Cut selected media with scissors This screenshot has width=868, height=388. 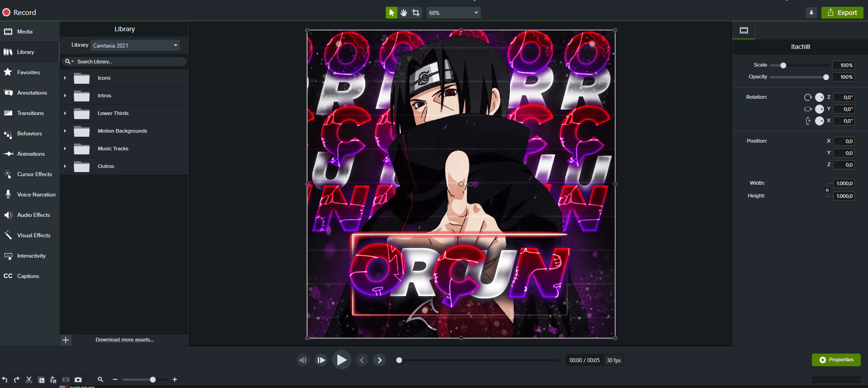click(29, 380)
